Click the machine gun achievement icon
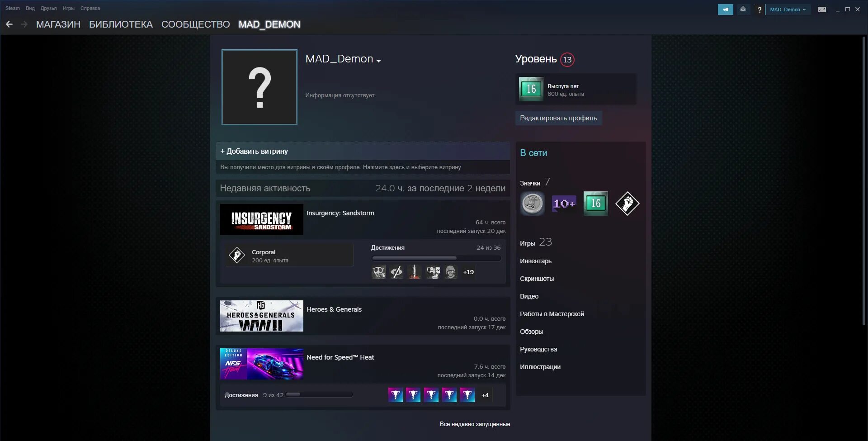The image size is (868, 441). pyautogui.click(x=433, y=272)
